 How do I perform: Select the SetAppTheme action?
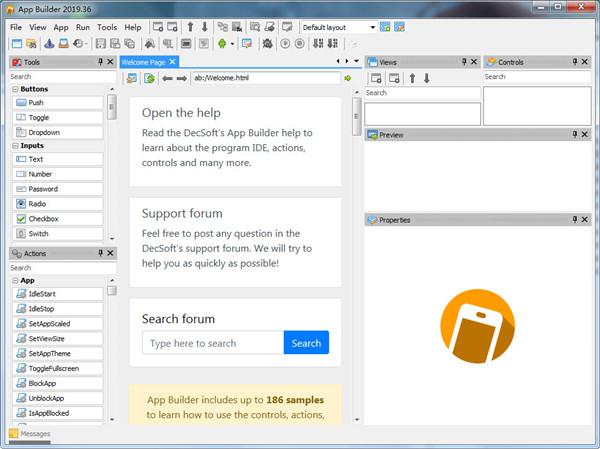pos(58,354)
